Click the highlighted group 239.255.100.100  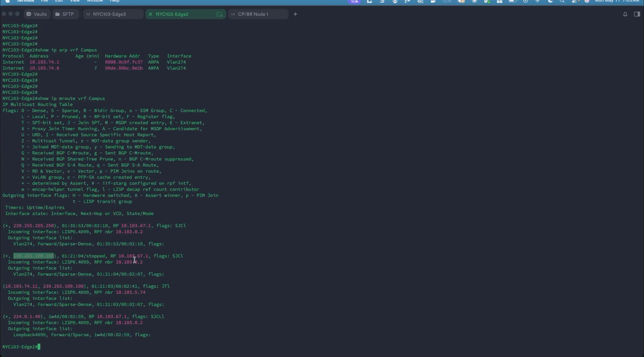pos(34,256)
